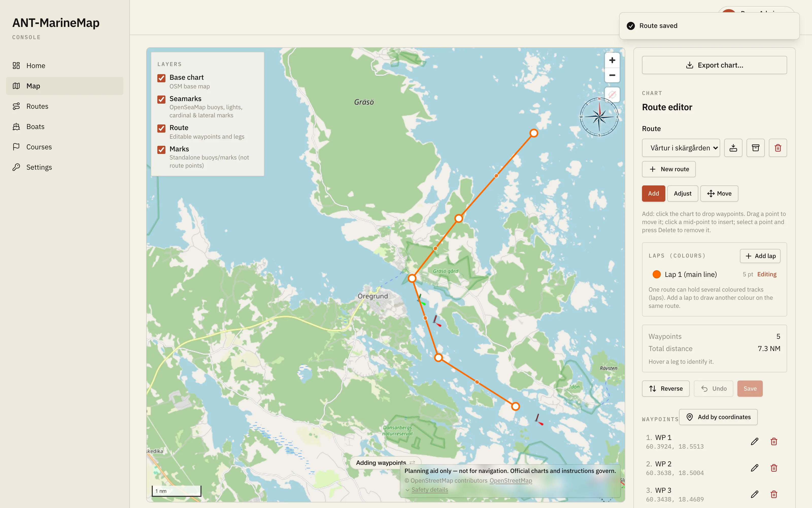Screen dimensions: 812x508
Task: Click the Öregrund map label
Action: coord(373,296)
